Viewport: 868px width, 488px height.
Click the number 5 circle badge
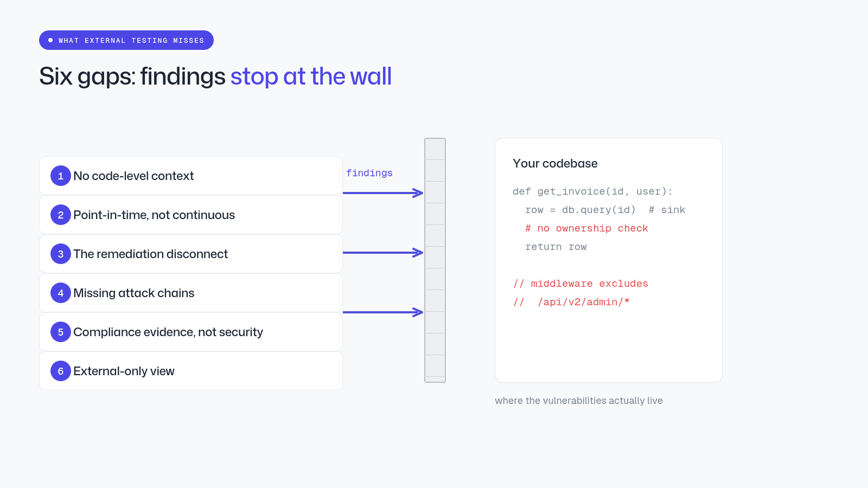(x=61, y=332)
